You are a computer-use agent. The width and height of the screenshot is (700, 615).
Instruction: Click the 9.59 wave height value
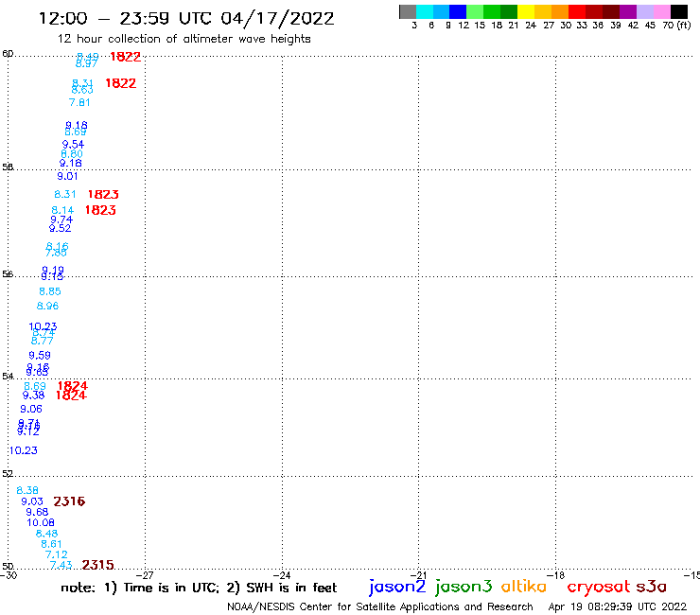tap(40, 356)
